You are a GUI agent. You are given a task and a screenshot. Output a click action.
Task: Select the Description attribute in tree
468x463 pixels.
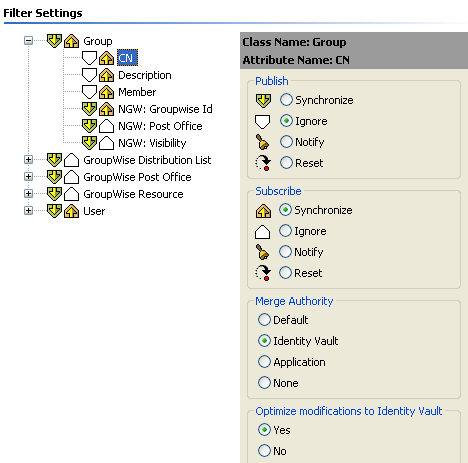point(145,75)
